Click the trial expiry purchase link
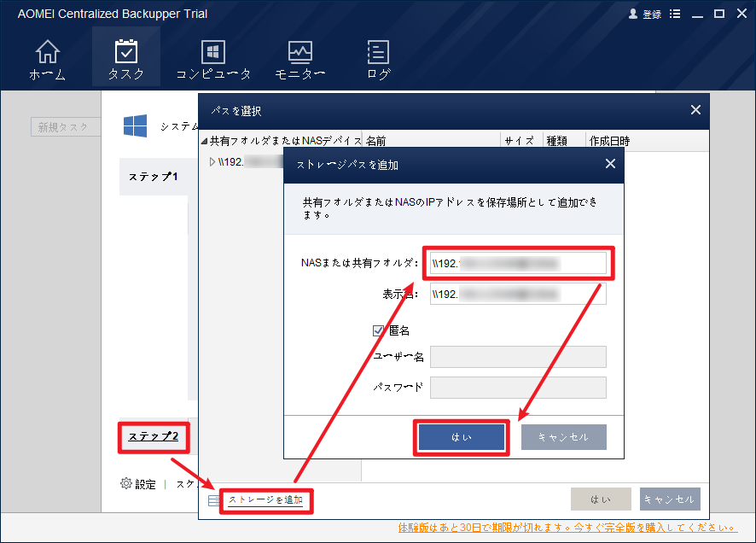 click(567, 528)
